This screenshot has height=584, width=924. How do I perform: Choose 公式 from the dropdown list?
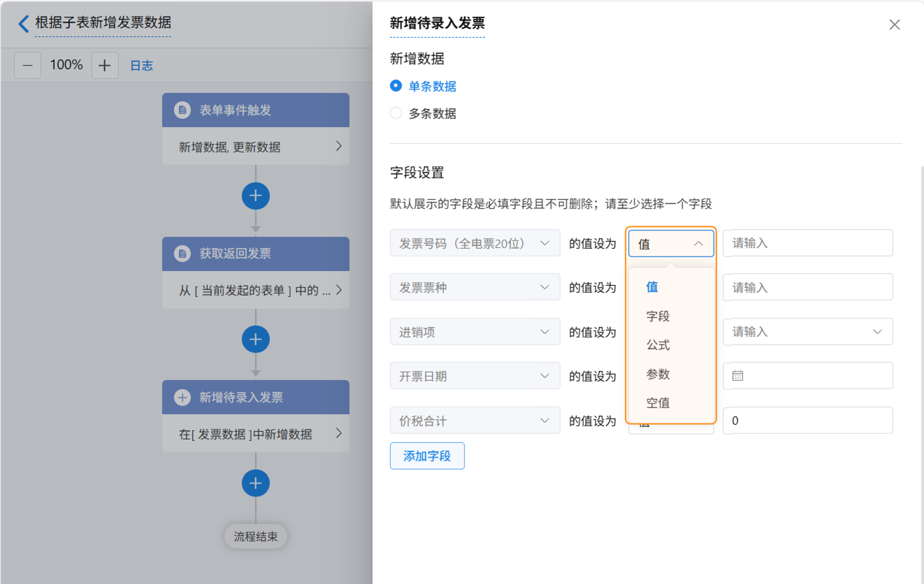pos(658,345)
